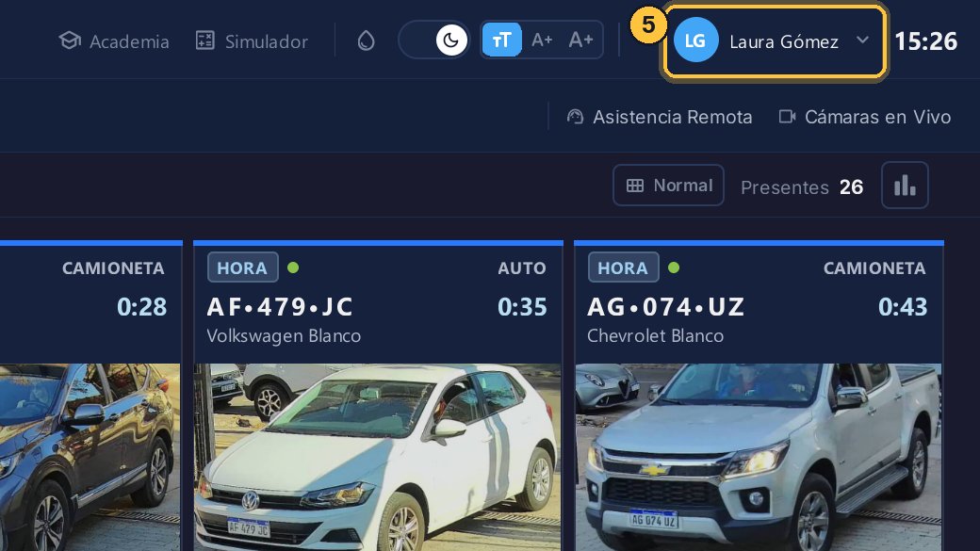Click the video camera icon

tap(787, 117)
